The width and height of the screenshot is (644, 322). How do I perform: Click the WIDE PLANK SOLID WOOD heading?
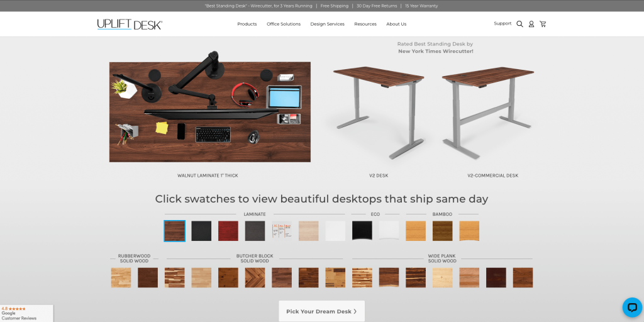(x=442, y=258)
